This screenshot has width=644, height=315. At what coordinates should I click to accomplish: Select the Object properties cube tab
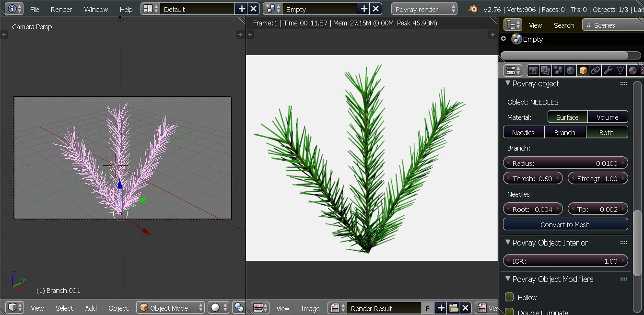583,70
